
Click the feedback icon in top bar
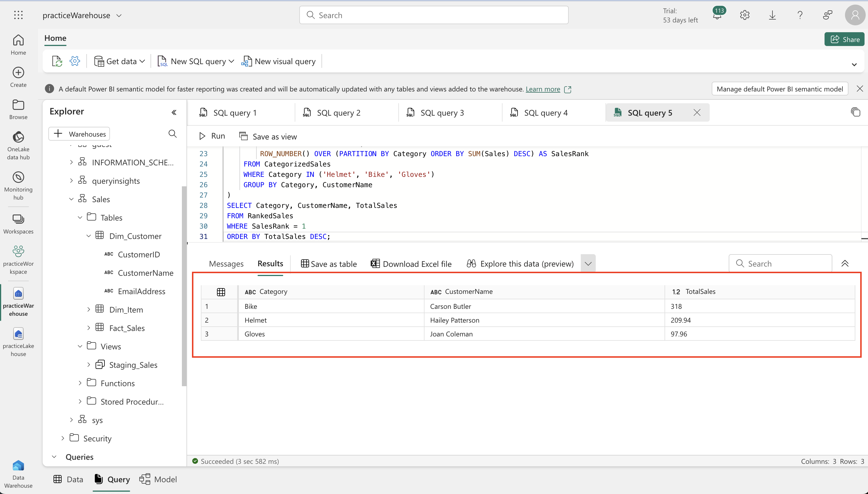pos(828,15)
